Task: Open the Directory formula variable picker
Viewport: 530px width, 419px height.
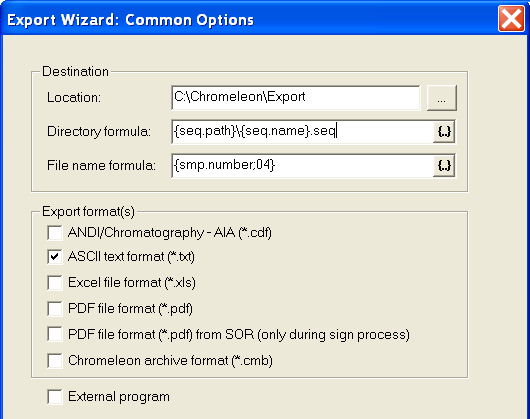Action: click(444, 131)
